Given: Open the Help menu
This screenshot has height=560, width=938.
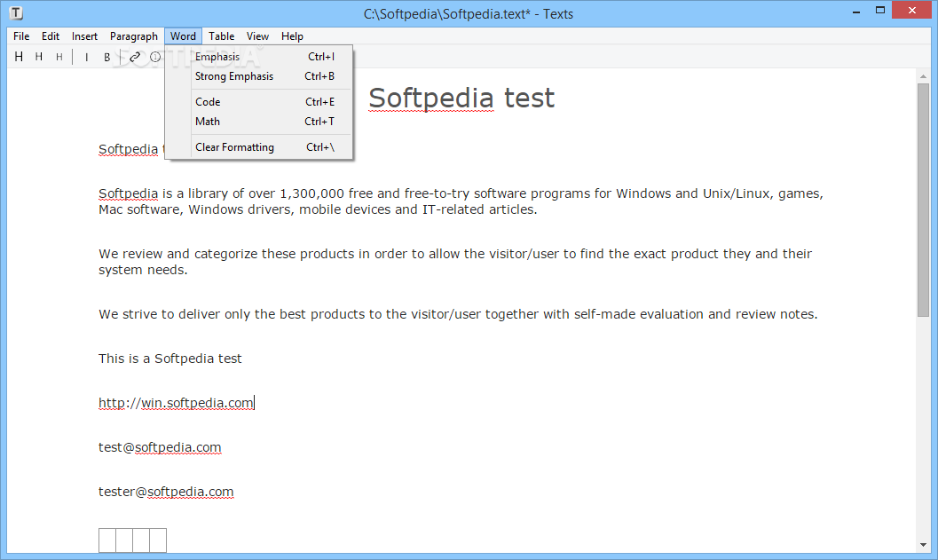Looking at the screenshot, I should tap(292, 35).
